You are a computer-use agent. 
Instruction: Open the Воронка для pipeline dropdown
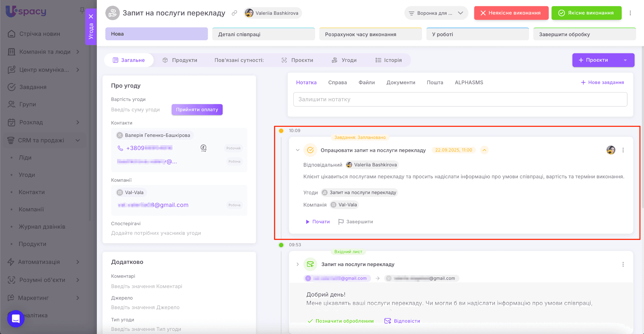pos(436,13)
